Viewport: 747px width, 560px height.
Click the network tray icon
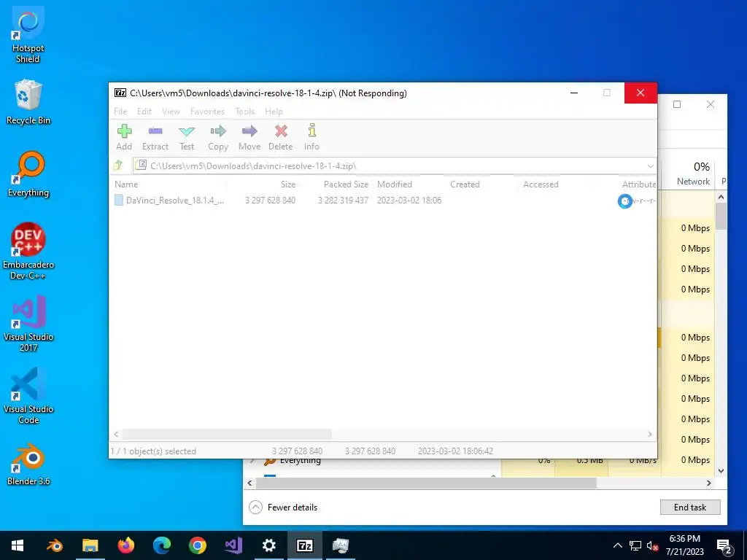pyautogui.click(x=635, y=546)
